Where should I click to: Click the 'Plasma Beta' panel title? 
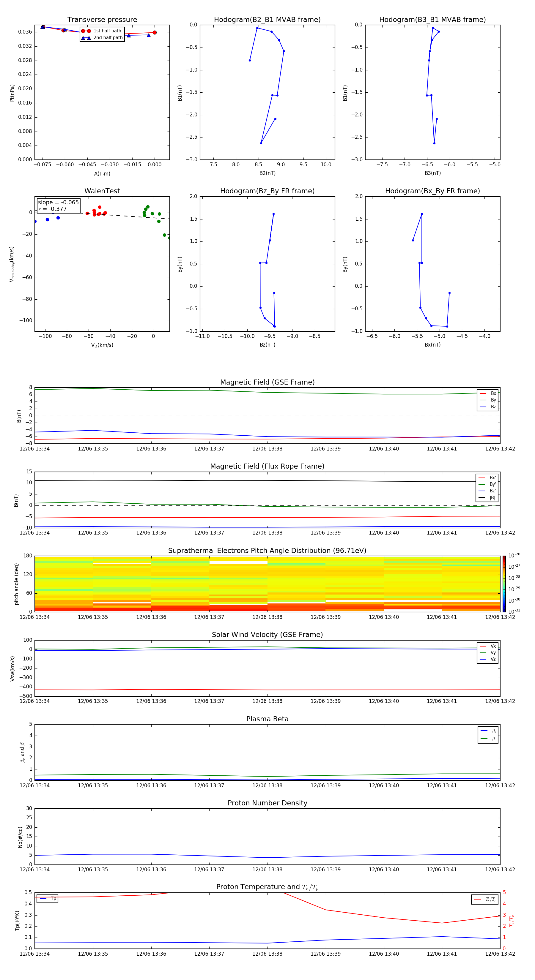267,719
